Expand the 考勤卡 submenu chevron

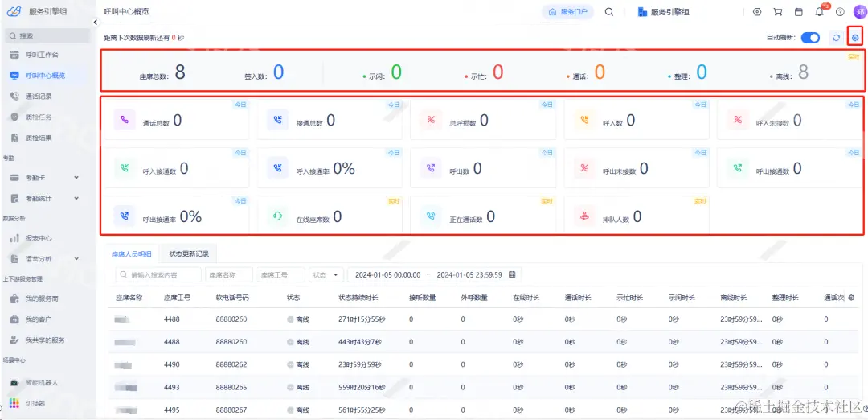[x=76, y=177]
